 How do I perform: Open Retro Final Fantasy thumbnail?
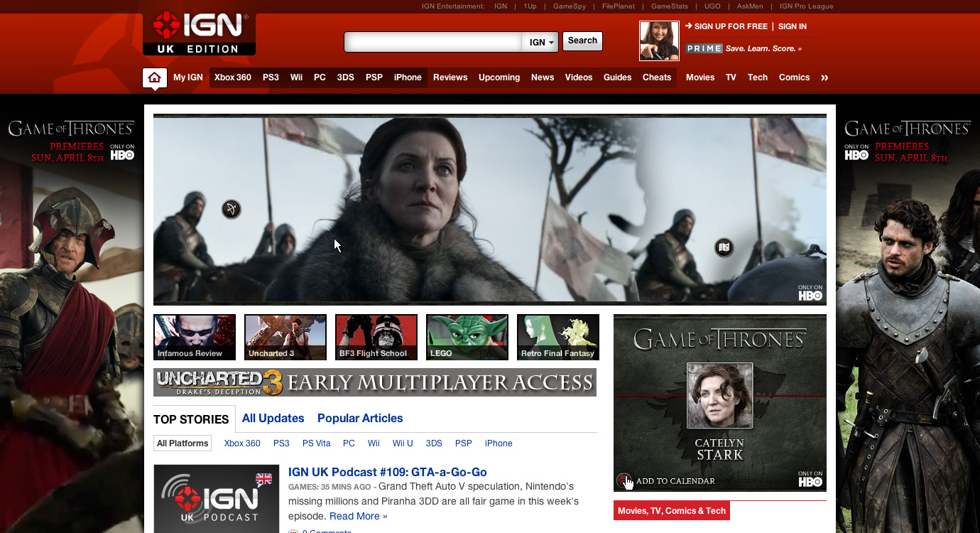558,338
